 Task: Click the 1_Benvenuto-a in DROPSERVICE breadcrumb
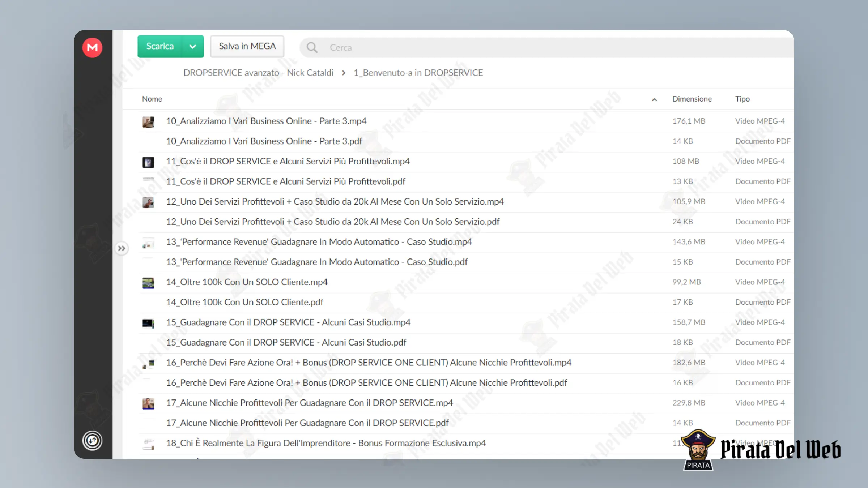coord(418,73)
